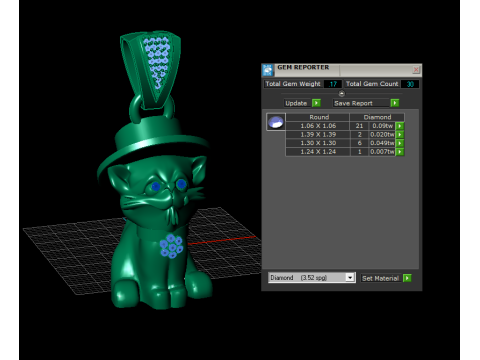480x360 pixels.
Task: Click the green arrow on the 0.049tw row
Action: point(400,143)
